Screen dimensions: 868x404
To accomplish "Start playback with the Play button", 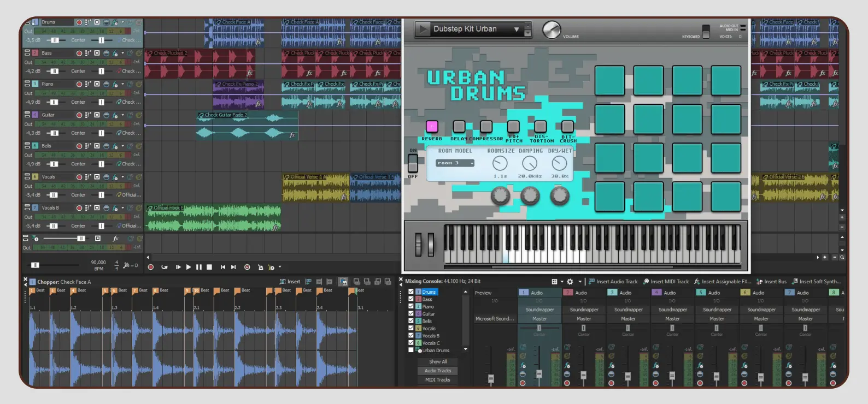I will pyautogui.click(x=189, y=267).
